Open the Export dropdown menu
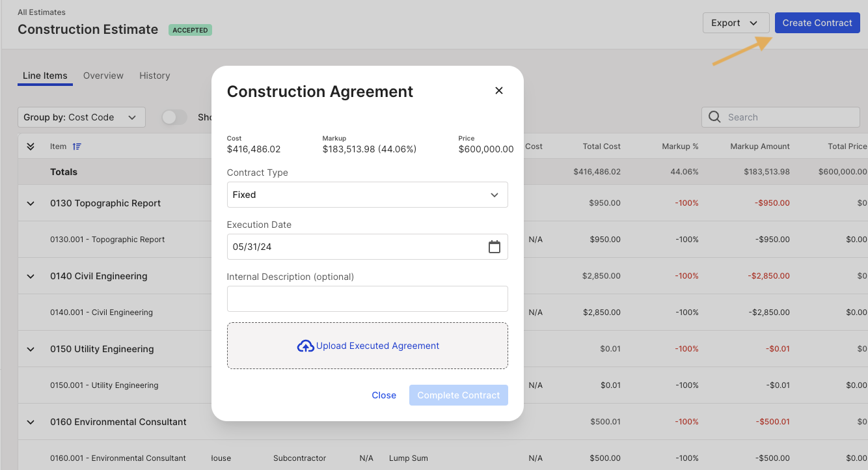This screenshot has width=868, height=470. click(x=736, y=23)
